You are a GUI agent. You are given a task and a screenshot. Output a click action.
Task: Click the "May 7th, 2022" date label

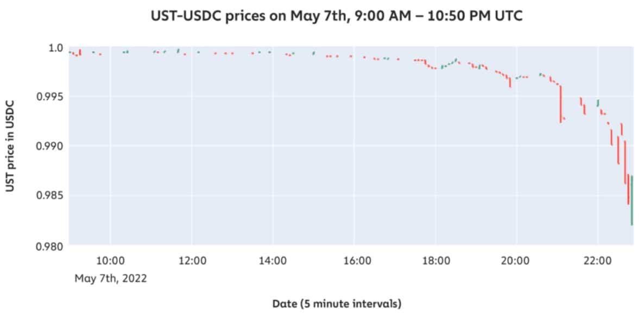pyautogui.click(x=111, y=278)
